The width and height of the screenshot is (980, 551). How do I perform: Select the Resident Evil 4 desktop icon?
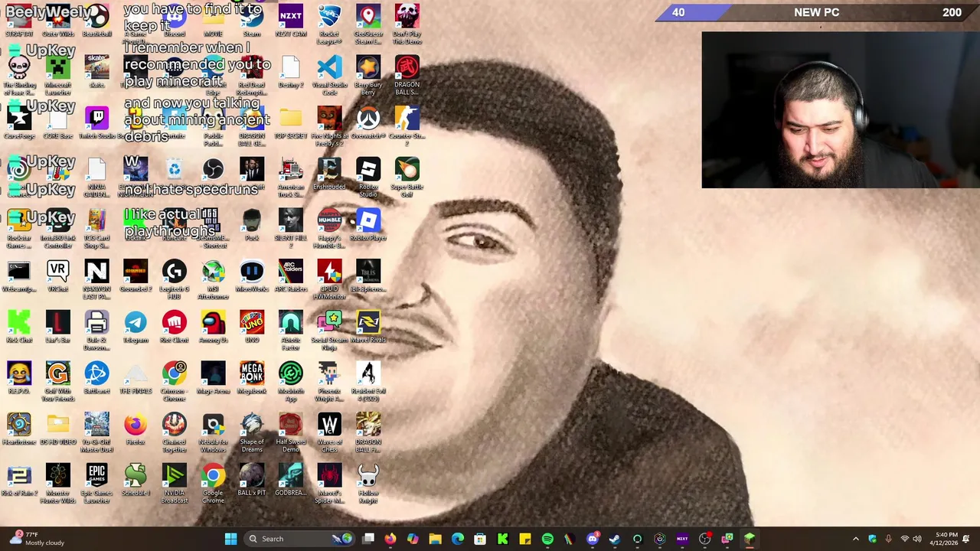[x=368, y=381]
